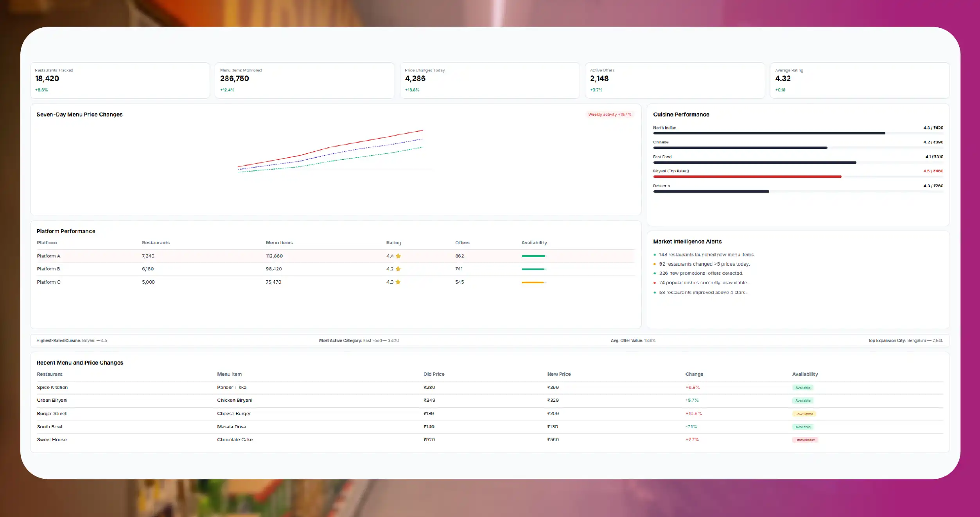Click the Change column header
This screenshot has width=980, height=517.
[694, 374]
